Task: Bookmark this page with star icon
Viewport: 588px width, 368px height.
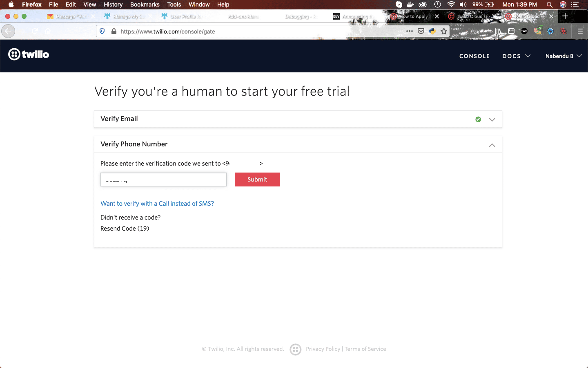Action: 444,31
